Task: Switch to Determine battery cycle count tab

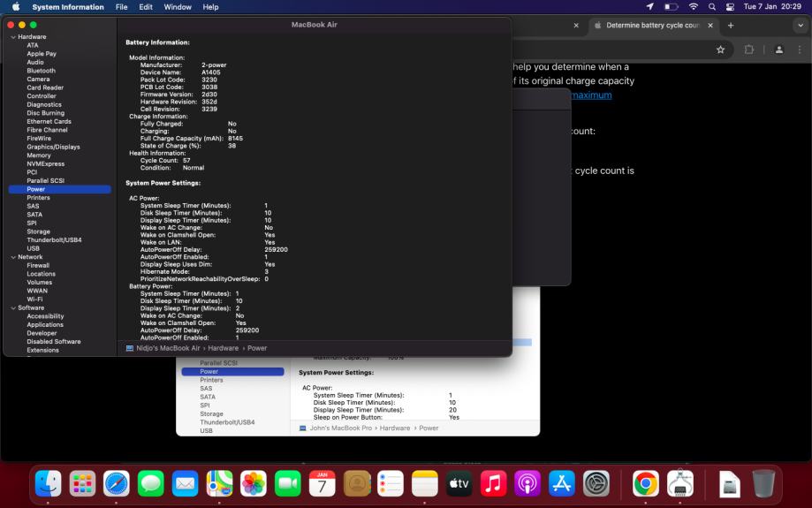Action: [652, 26]
